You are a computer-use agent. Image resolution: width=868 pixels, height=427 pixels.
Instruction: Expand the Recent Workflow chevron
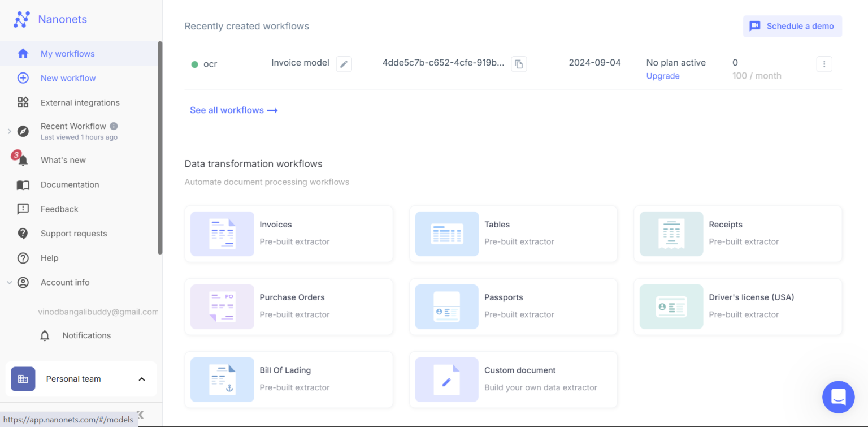(9, 131)
